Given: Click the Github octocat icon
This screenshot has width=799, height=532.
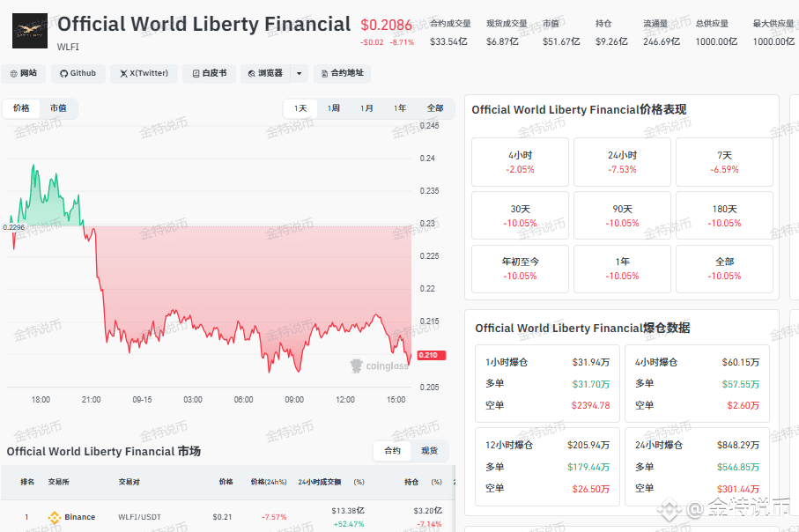Looking at the screenshot, I should (x=63, y=74).
